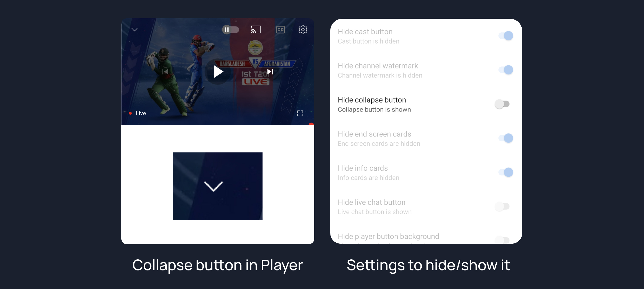This screenshot has height=289, width=644.
Task: Toggle Hide info cards switch
Action: tap(506, 172)
